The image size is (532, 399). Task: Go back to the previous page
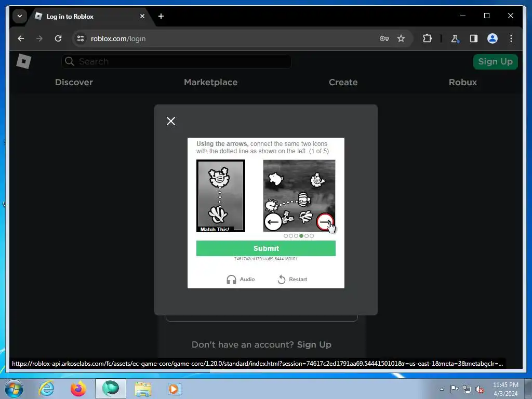[x=21, y=38]
